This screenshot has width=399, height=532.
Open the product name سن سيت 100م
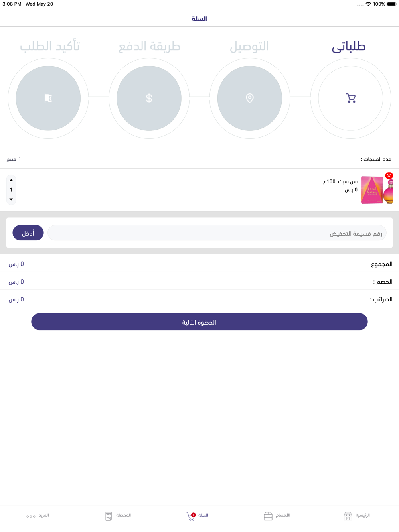[340, 182]
